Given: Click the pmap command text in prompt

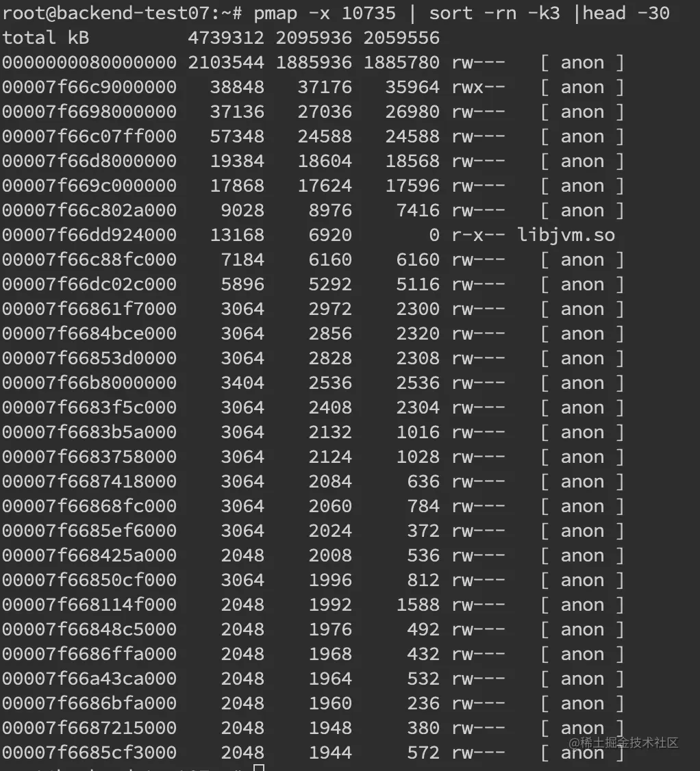Looking at the screenshot, I should click(x=325, y=13).
